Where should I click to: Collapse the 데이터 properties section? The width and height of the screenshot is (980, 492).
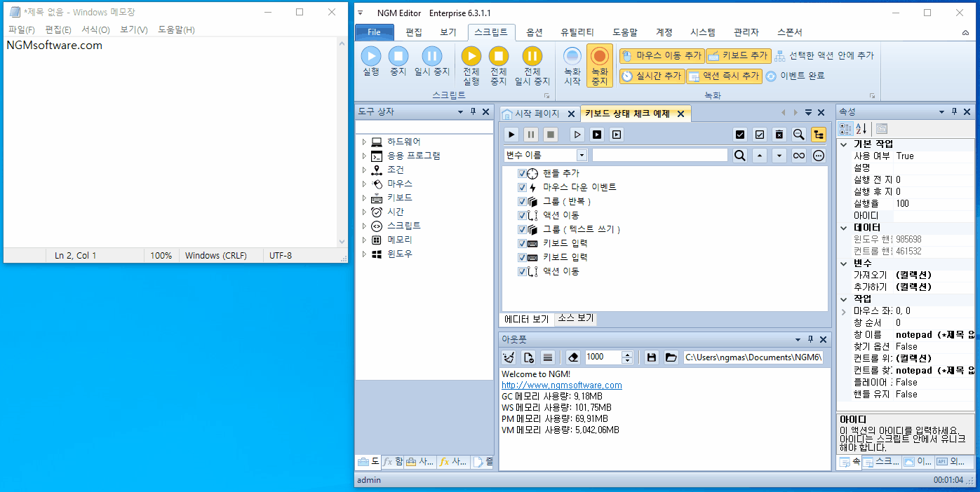coord(844,228)
